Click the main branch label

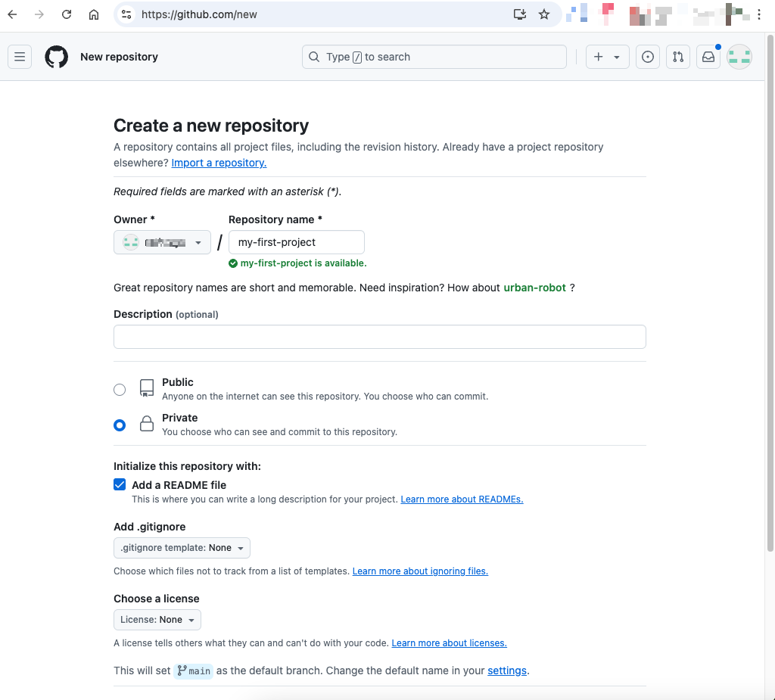tap(193, 670)
